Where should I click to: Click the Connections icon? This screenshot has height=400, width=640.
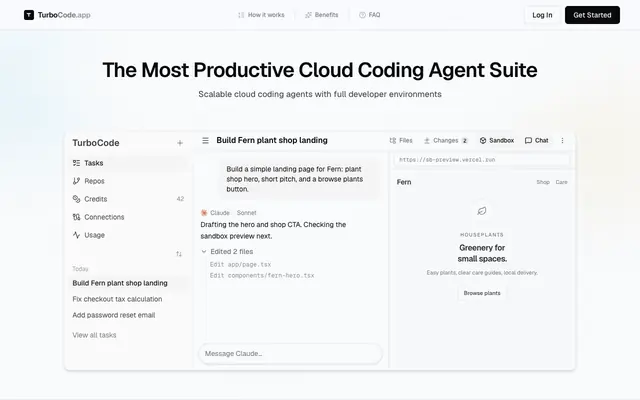76,217
